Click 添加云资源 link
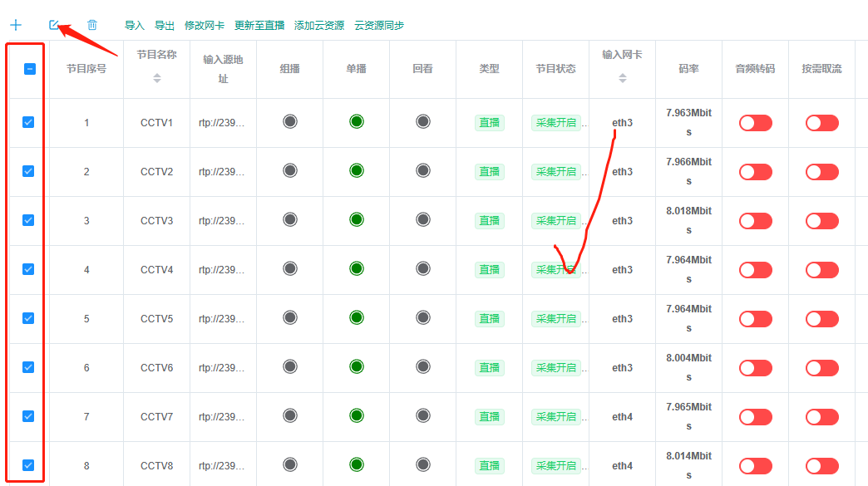 [x=319, y=26]
